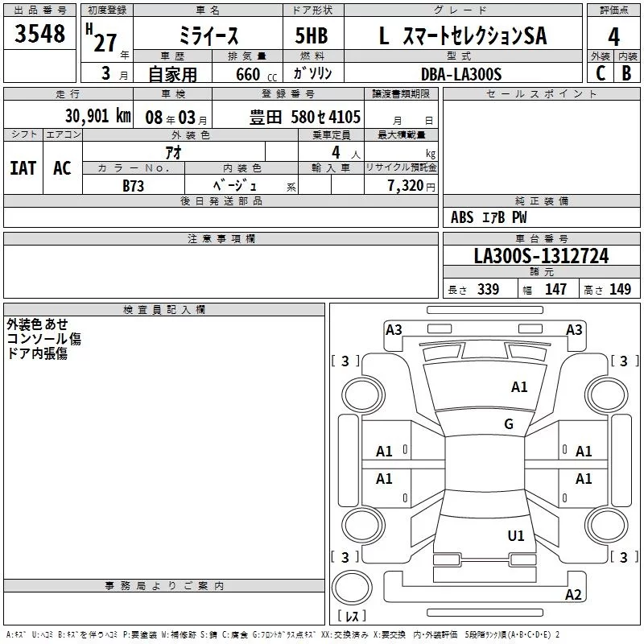Screen dimensions: 644x644
Task: Click the A2 scratch mark on rear bumper
Action: [x=573, y=594]
